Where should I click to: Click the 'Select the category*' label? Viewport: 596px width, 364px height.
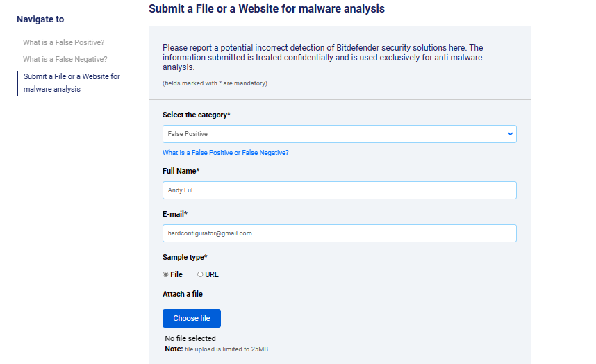pyautogui.click(x=197, y=115)
